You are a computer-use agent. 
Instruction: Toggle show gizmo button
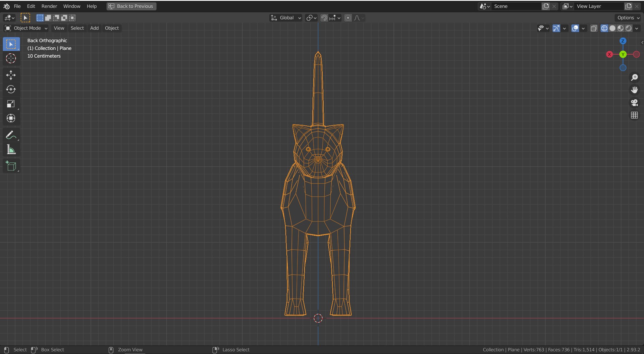pos(556,28)
